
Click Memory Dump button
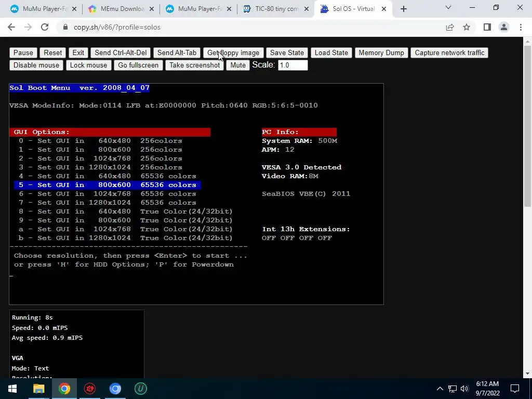point(381,52)
